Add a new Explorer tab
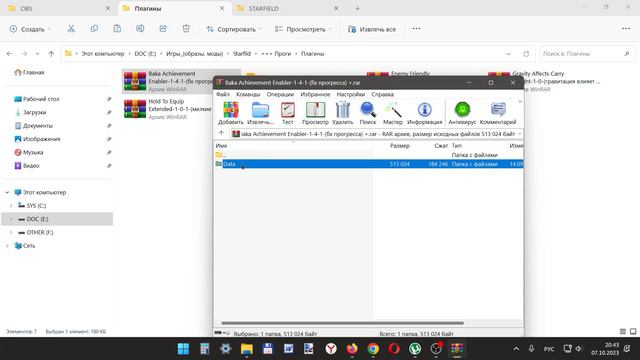The width and height of the screenshot is (640, 360). click(x=357, y=8)
